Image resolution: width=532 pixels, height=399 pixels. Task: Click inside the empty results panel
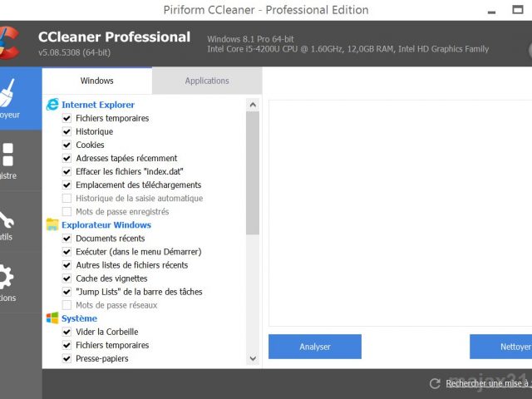click(401, 213)
